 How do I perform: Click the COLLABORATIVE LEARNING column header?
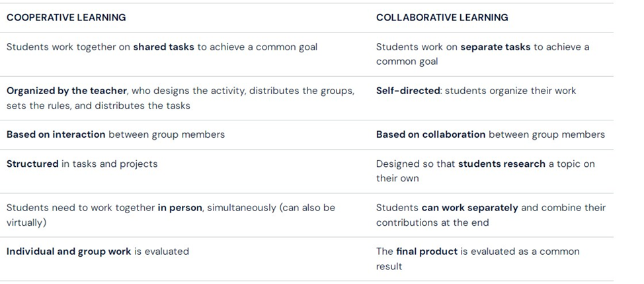tap(442, 18)
